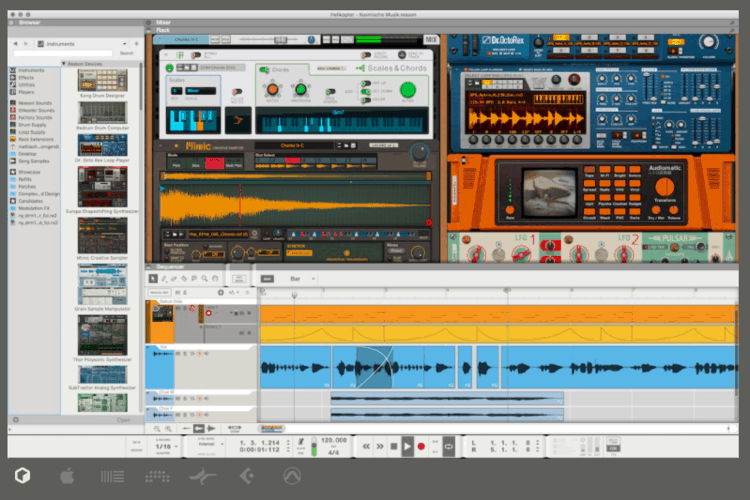
Task: Open Rack Extensions in browser sidebar
Action: (x=36, y=139)
